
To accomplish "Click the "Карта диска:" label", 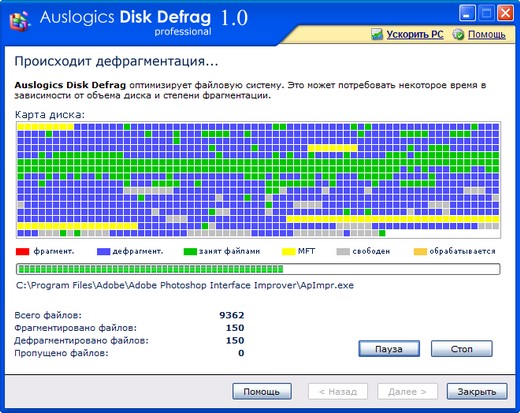I will (x=50, y=115).
